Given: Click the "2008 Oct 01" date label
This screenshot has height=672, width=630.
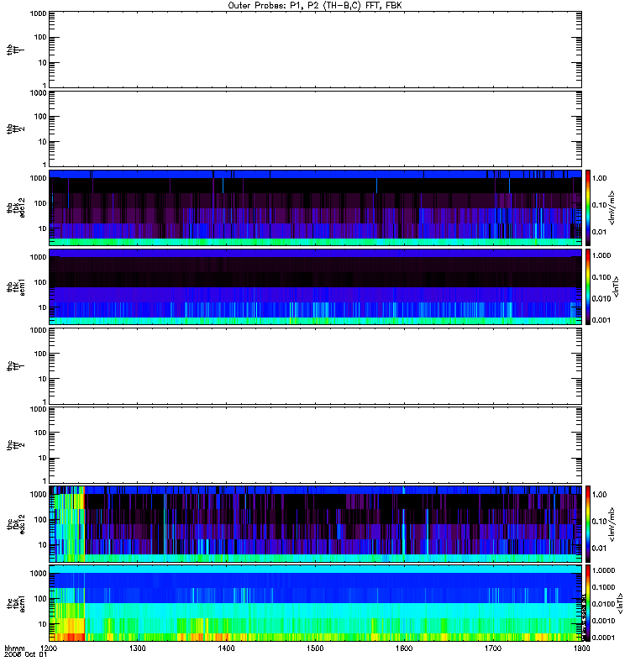Looking at the screenshot, I should point(25,655).
